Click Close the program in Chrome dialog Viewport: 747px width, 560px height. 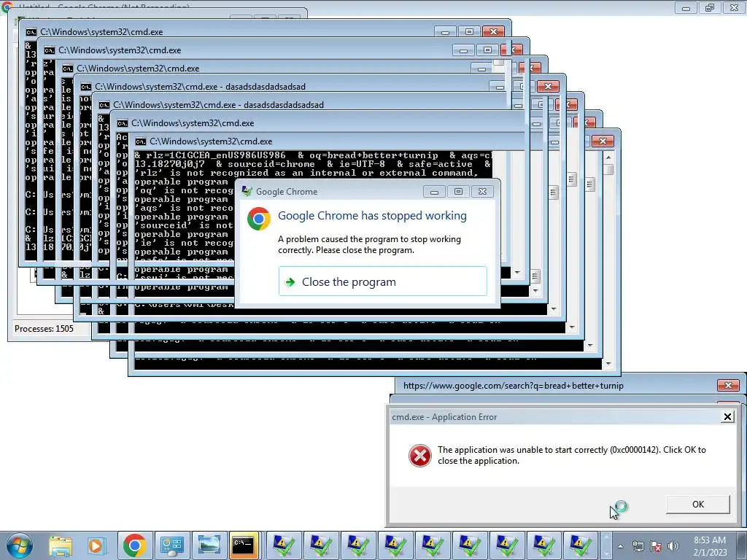382,281
